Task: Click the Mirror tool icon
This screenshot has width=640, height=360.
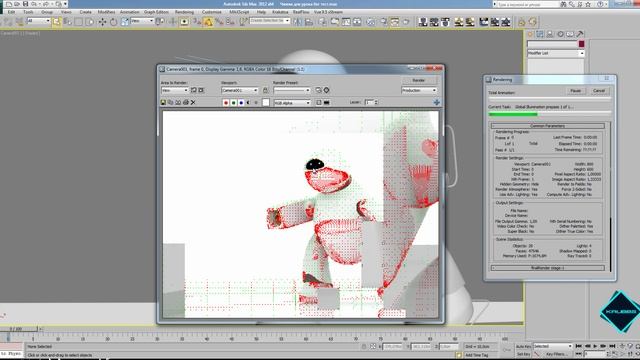Action: click(298, 22)
